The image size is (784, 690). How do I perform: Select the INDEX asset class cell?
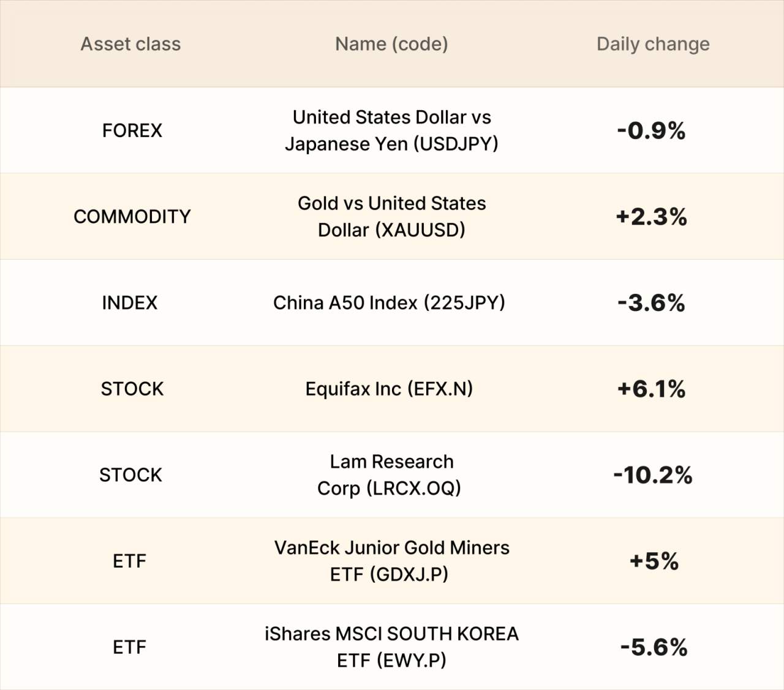point(130,302)
